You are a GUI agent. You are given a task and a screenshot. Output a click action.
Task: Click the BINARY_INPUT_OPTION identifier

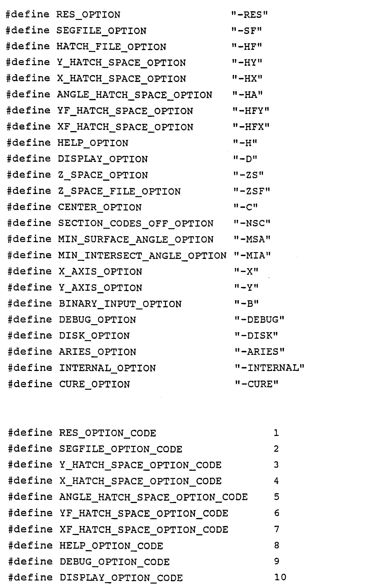pyautogui.click(x=120, y=304)
